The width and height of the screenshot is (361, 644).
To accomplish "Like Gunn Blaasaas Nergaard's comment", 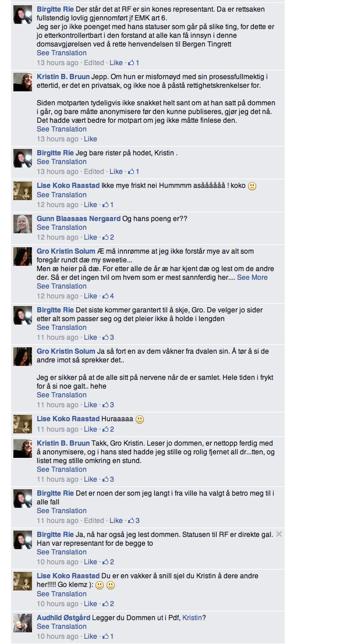I will [x=90, y=237].
